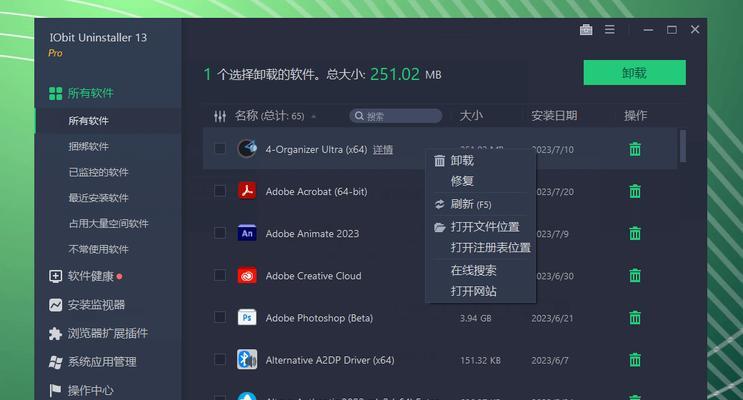Screen dimensions: 743x400
Task: Click the Adobe Acrobat app icon
Action: point(247,191)
